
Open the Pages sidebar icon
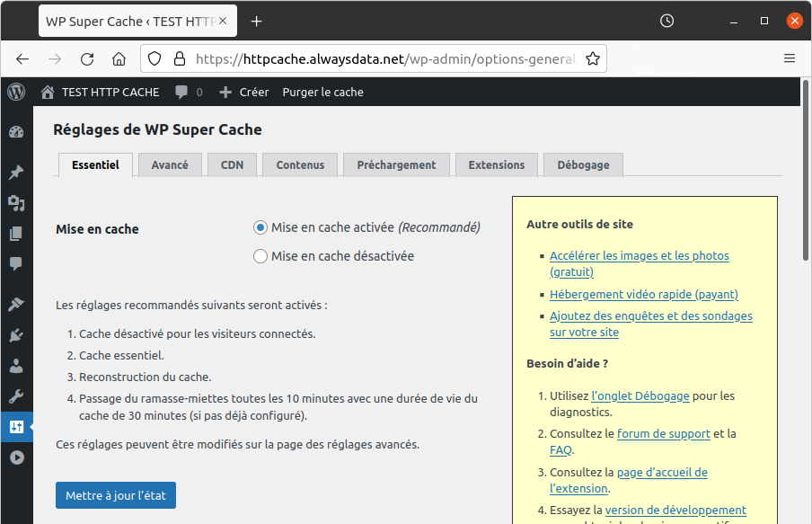(16, 234)
